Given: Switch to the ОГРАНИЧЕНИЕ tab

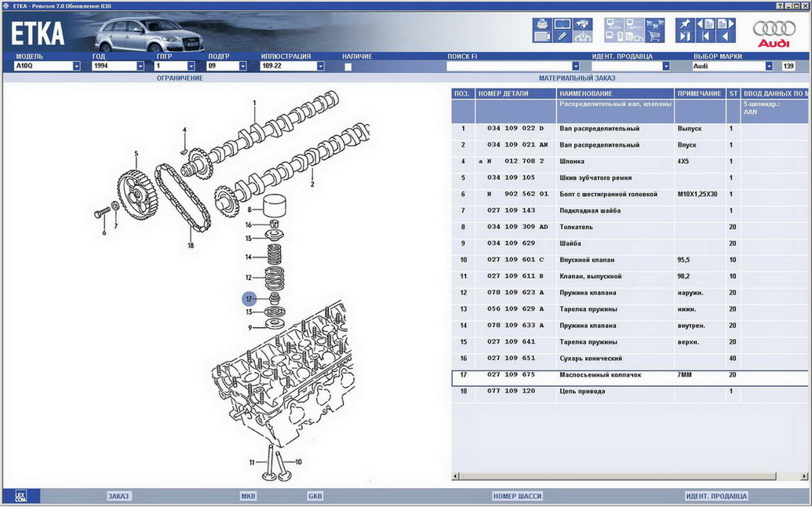Looking at the screenshot, I should (180, 78).
